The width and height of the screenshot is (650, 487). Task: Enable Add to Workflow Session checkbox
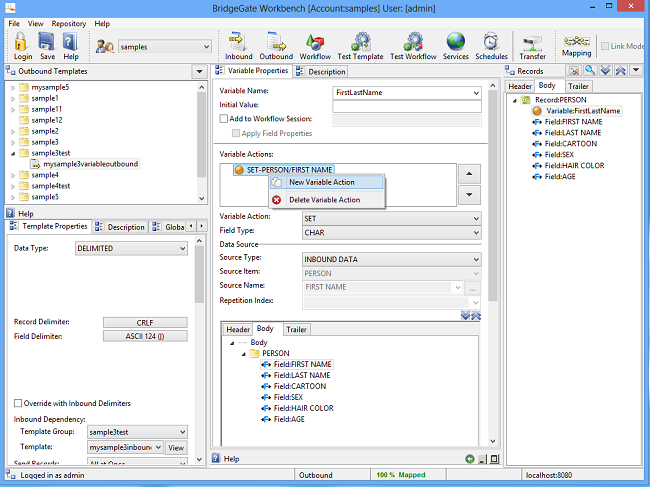223,119
